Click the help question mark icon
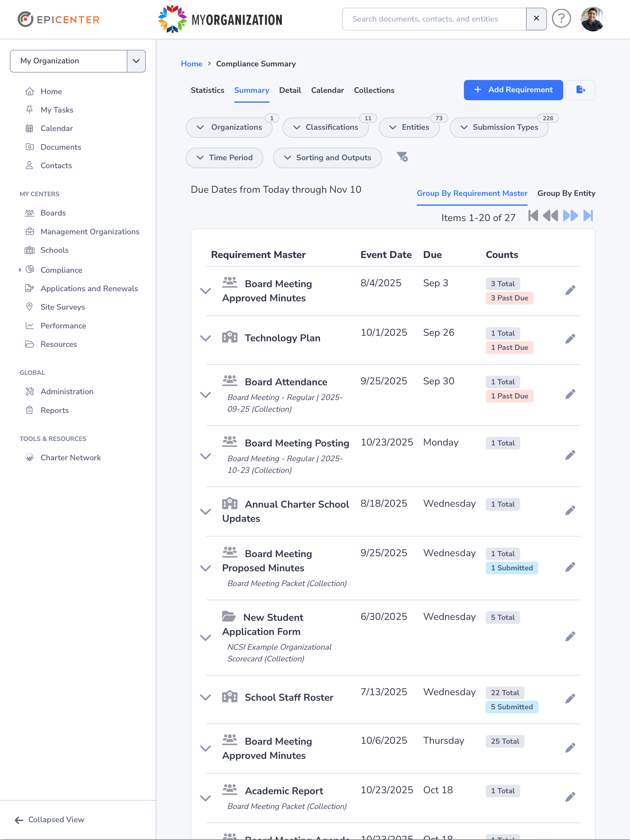The width and height of the screenshot is (630, 840). point(561,19)
